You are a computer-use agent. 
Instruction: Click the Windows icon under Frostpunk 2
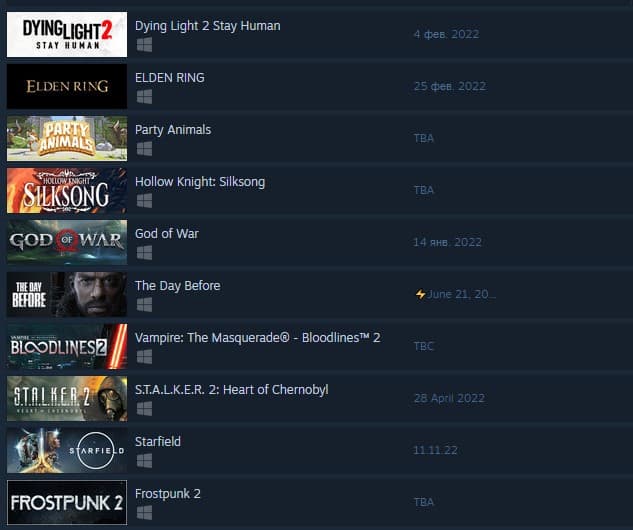point(144,513)
